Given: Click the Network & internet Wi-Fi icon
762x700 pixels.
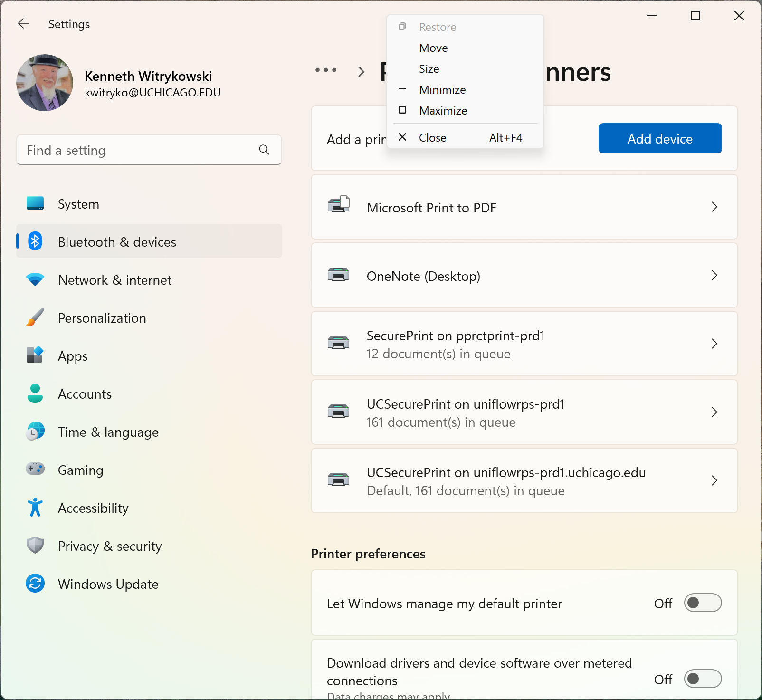Looking at the screenshot, I should click(35, 279).
